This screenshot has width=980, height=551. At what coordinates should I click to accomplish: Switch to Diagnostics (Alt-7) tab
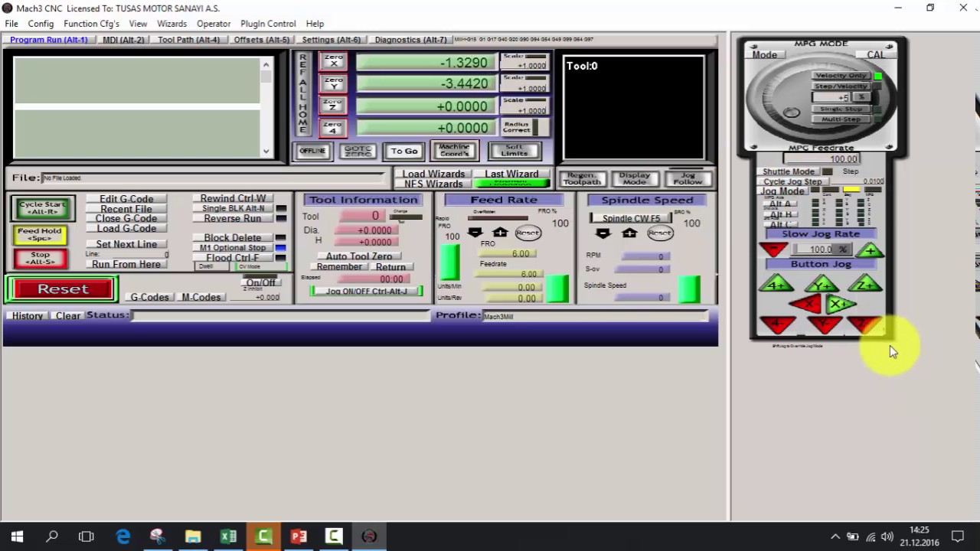click(410, 40)
